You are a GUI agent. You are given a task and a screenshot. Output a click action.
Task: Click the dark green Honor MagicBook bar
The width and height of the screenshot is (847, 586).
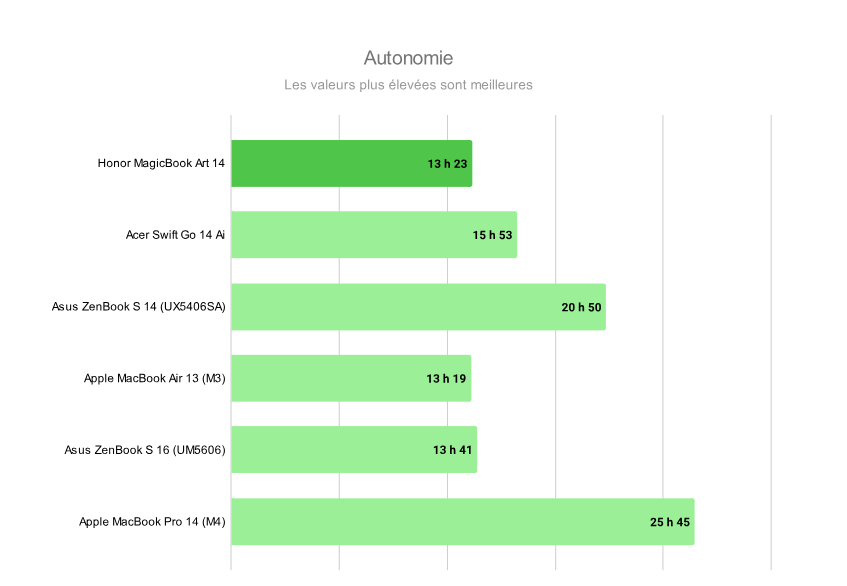click(x=330, y=163)
